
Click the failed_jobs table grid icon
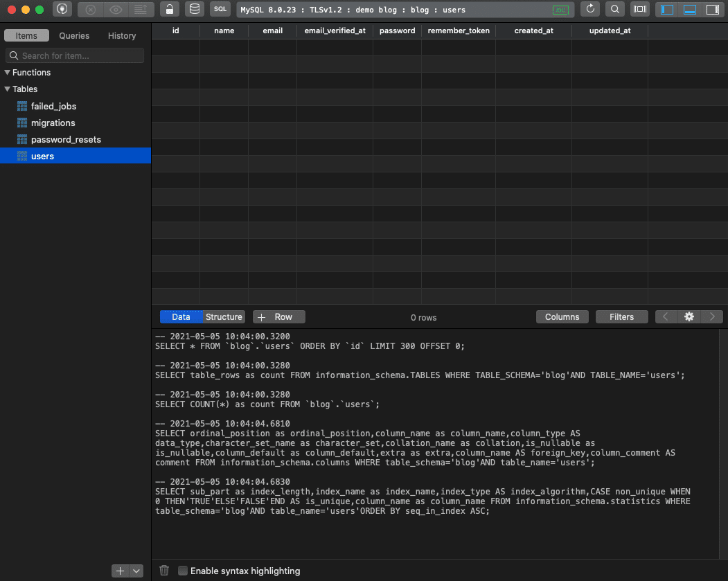(x=22, y=106)
